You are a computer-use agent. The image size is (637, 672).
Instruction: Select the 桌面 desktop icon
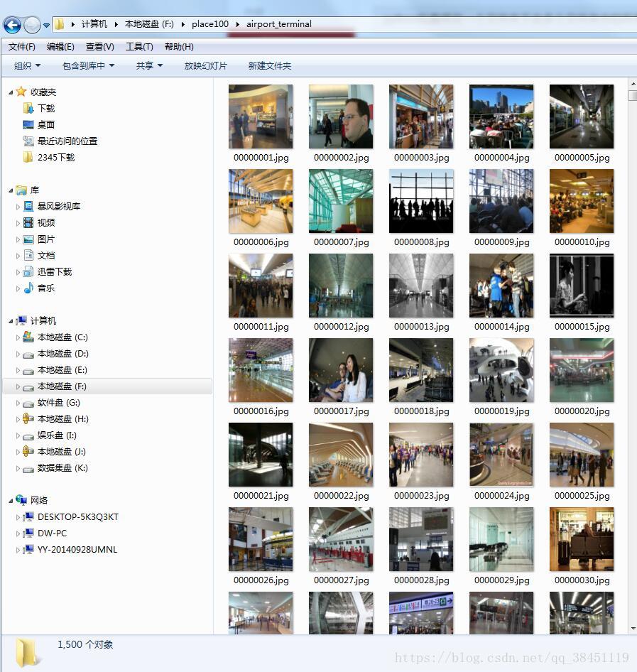click(28, 125)
